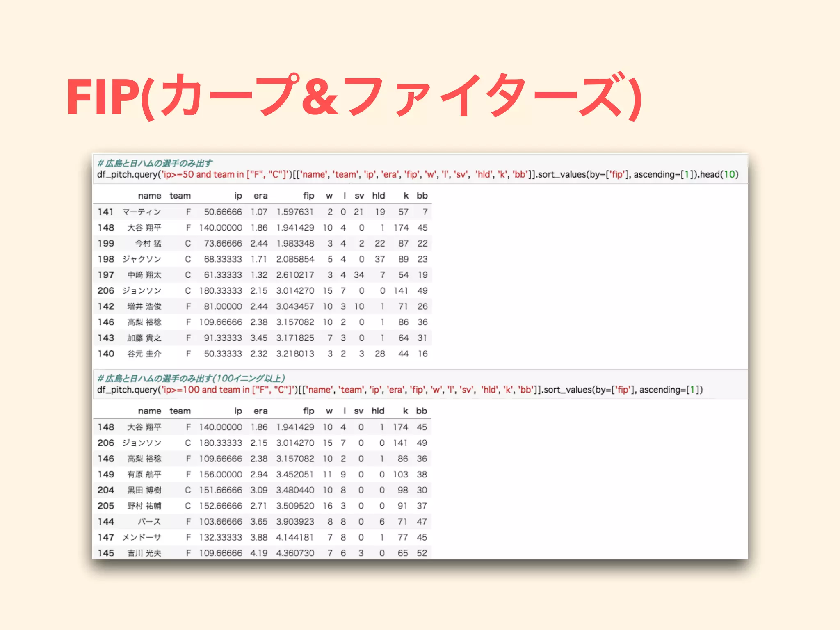This screenshot has height=630, width=840.
Task: Click the comment line #広島と日ハムの選手のみ出す(100イニング以上)
Action: [x=191, y=378]
